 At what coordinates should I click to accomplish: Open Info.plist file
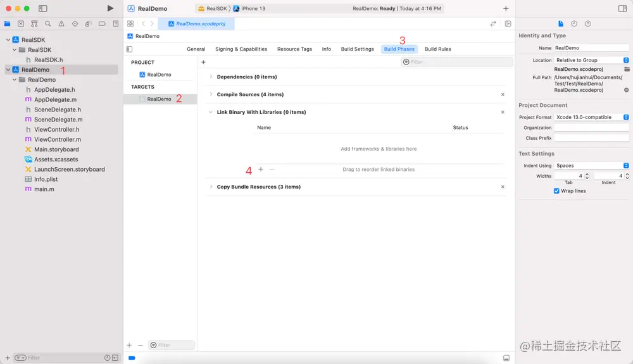46,179
